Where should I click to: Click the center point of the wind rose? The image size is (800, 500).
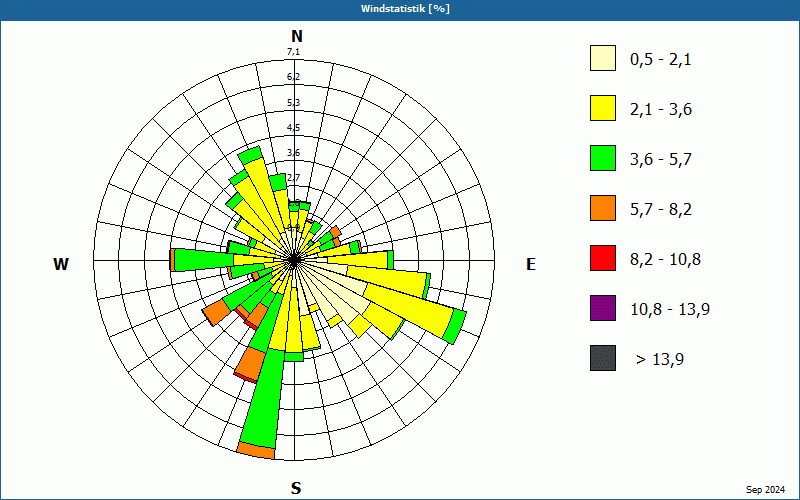point(294,260)
